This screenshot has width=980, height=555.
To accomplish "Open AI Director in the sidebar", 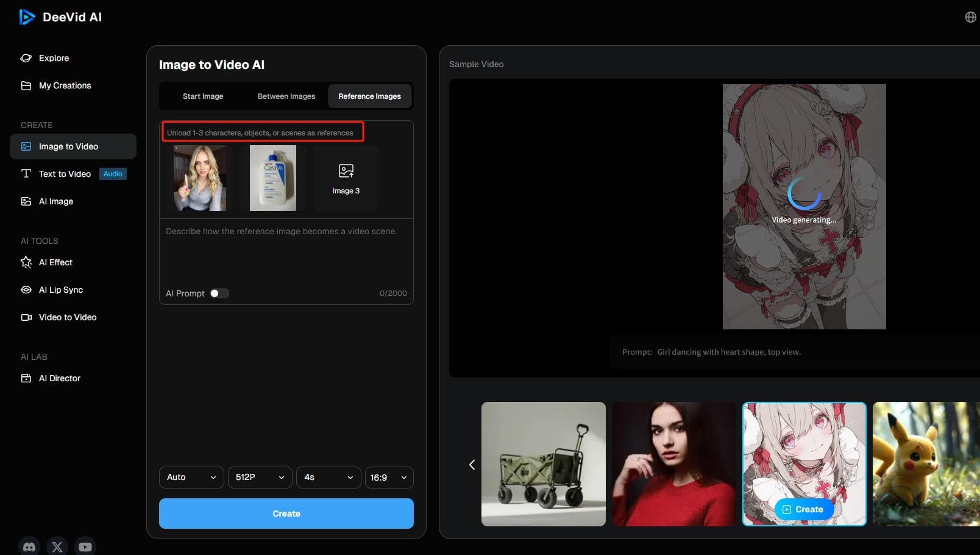I will tap(60, 378).
